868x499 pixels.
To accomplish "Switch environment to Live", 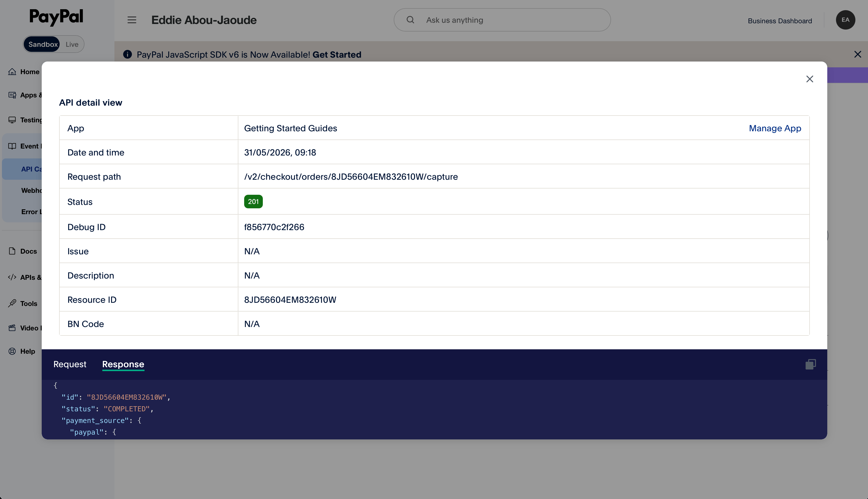I will pos(72,44).
